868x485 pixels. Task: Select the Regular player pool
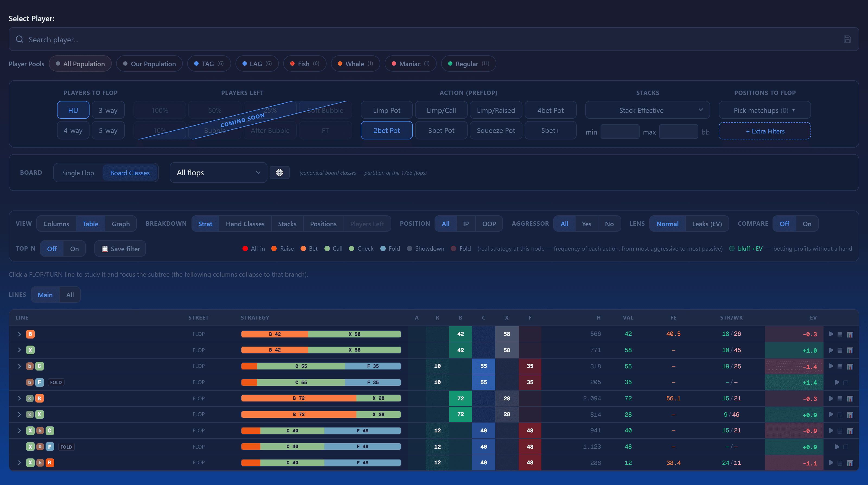[x=468, y=64]
